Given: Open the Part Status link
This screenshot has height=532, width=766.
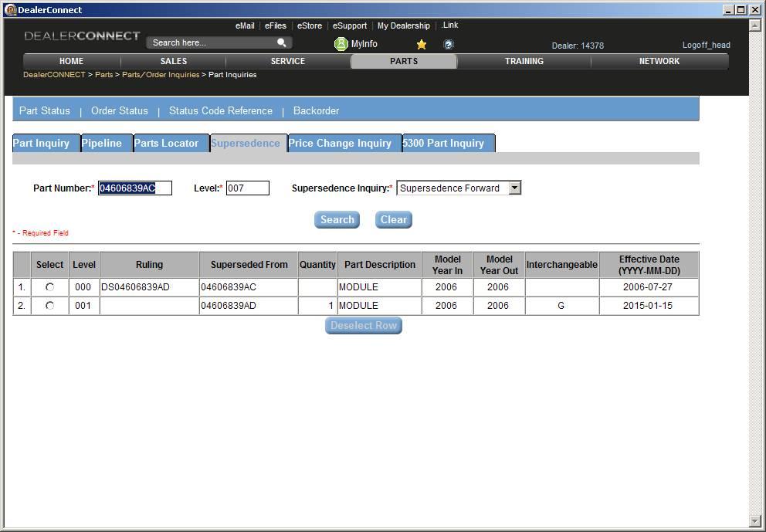Looking at the screenshot, I should coord(45,111).
